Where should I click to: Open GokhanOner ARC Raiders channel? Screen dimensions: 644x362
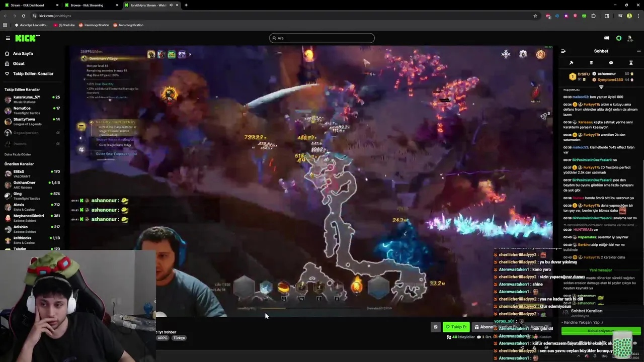(x=32, y=185)
